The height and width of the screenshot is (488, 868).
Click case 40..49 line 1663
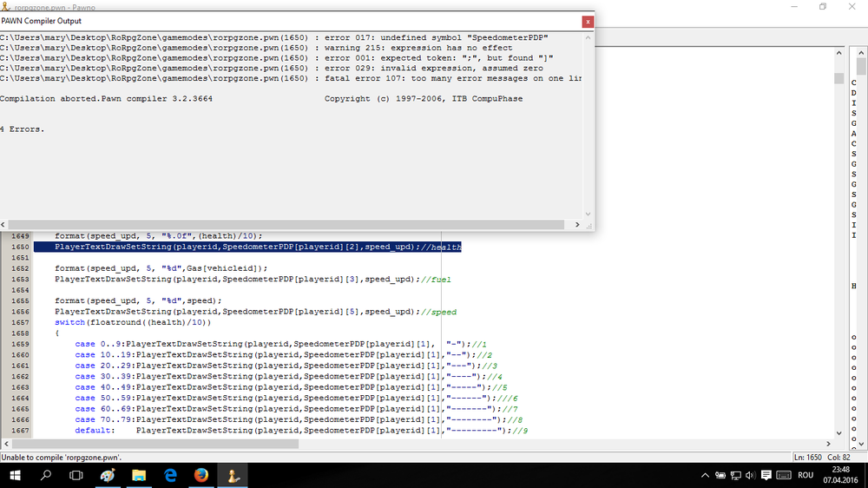click(291, 387)
